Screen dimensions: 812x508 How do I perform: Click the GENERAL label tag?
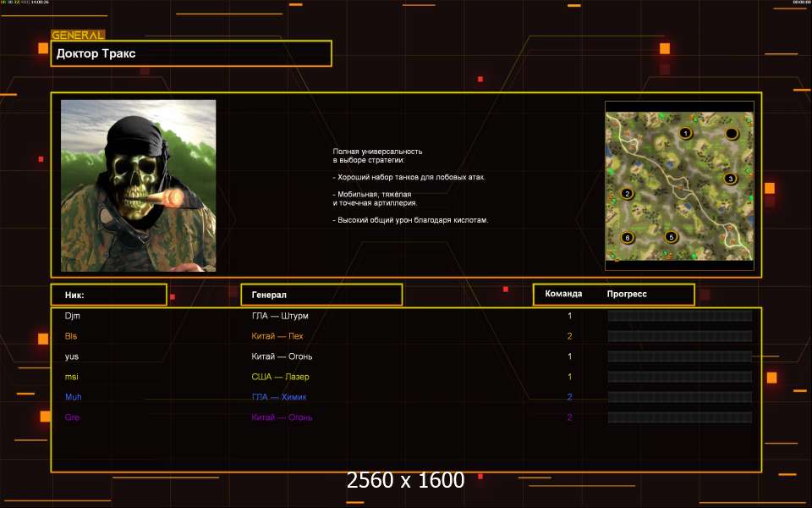coord(78,36)
